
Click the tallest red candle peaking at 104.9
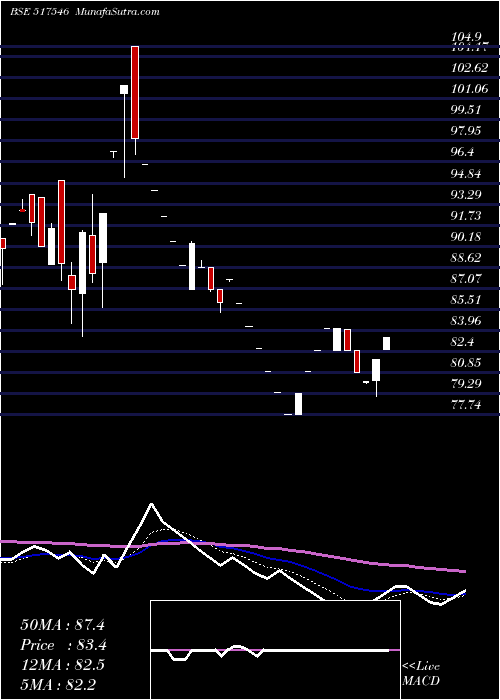click(x=135, y=92)
